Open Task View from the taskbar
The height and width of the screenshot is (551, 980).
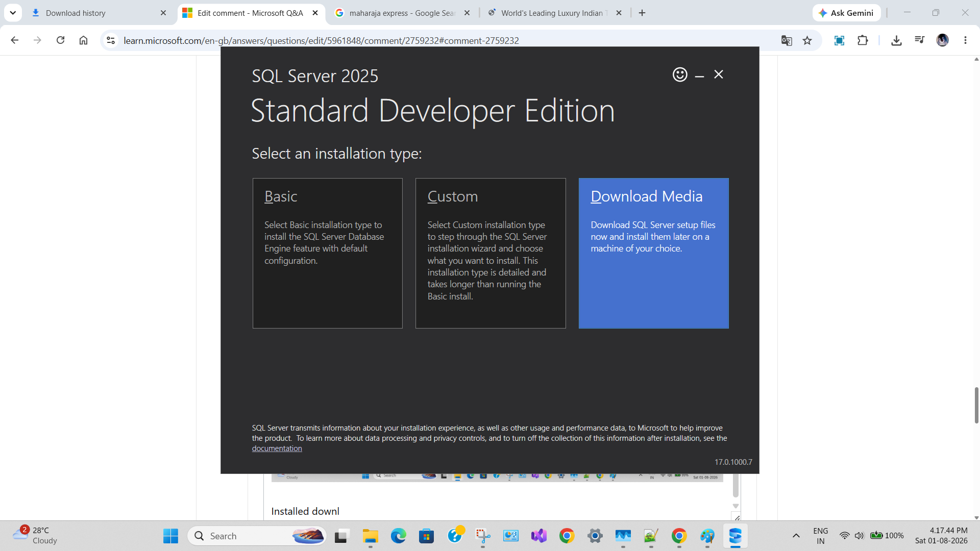(341, 536)
